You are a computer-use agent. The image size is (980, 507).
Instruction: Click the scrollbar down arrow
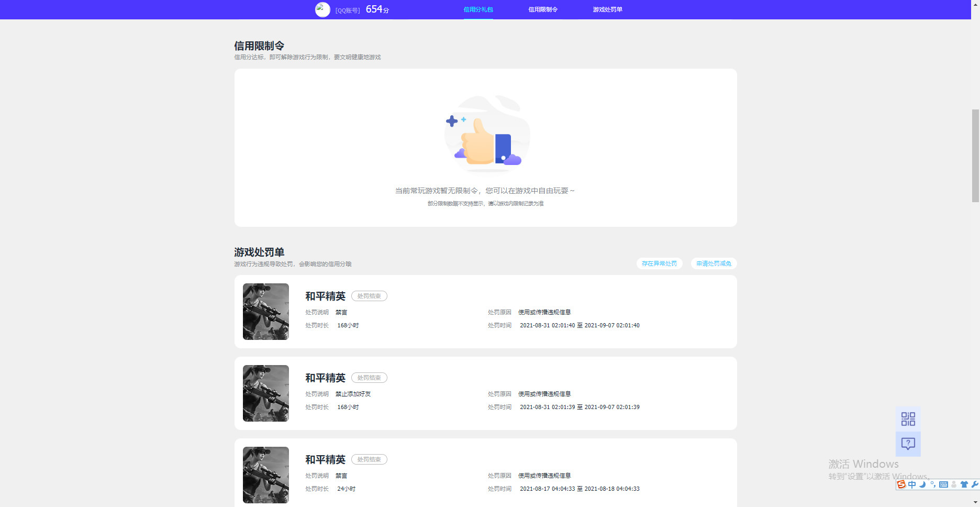975,503
